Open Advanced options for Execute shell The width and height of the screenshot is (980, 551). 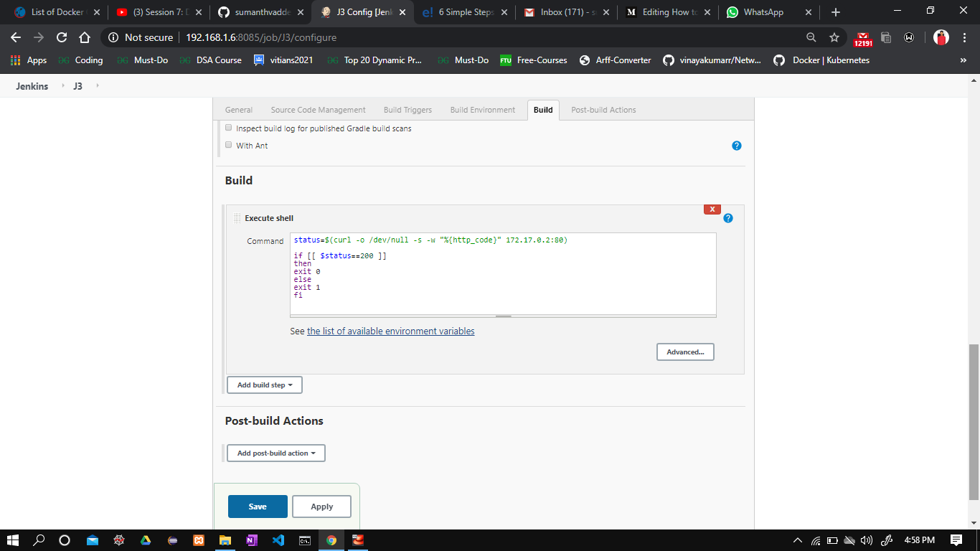pos(684,352)
